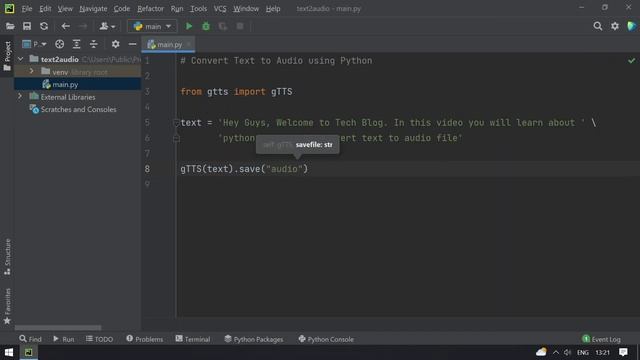Screen dimensions: 640x360
Task: Open the View menu
Action: [65, 9]
